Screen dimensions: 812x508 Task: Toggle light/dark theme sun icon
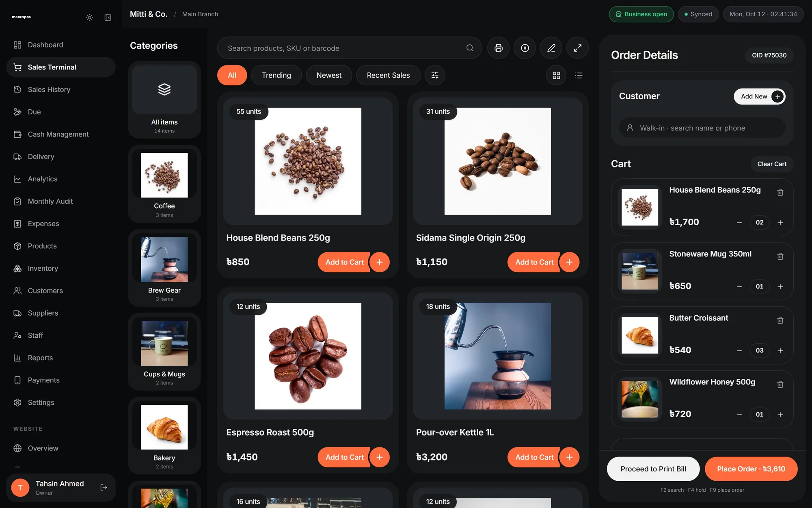point(90,17)
